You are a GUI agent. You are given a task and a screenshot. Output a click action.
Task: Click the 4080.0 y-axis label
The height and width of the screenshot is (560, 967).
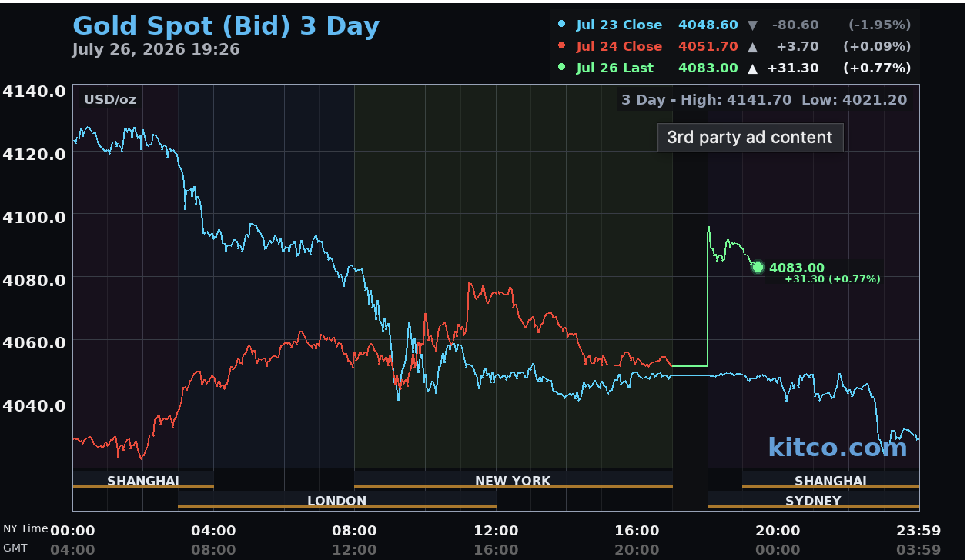34,279
